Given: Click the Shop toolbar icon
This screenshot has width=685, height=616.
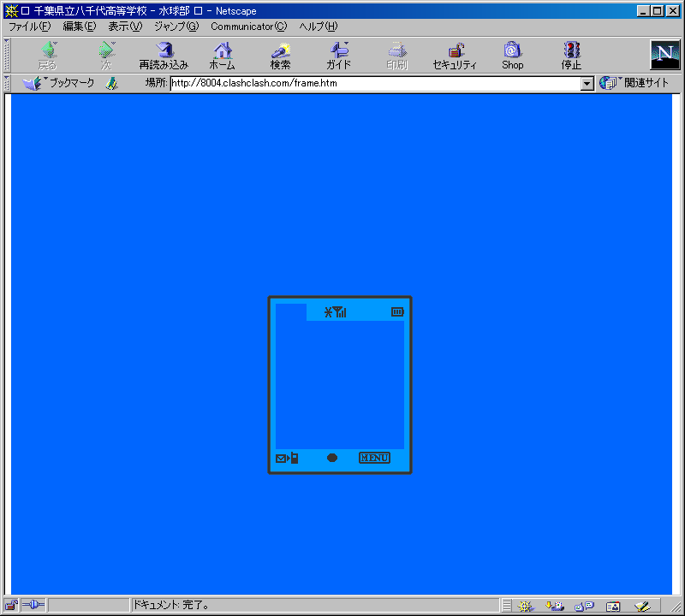Looking at the screenshot, I should tap(512, 56).
